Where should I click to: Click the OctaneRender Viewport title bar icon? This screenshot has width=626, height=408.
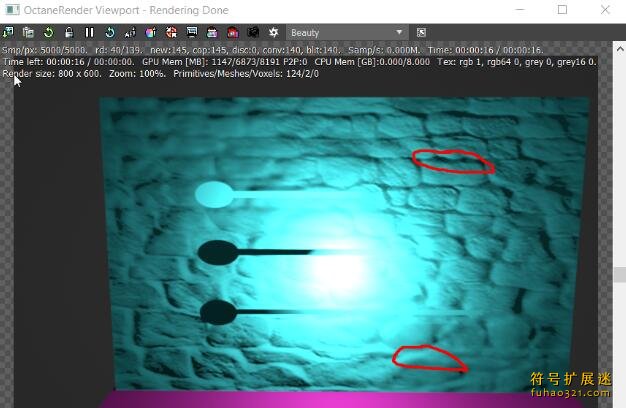(x=12, y=10)
